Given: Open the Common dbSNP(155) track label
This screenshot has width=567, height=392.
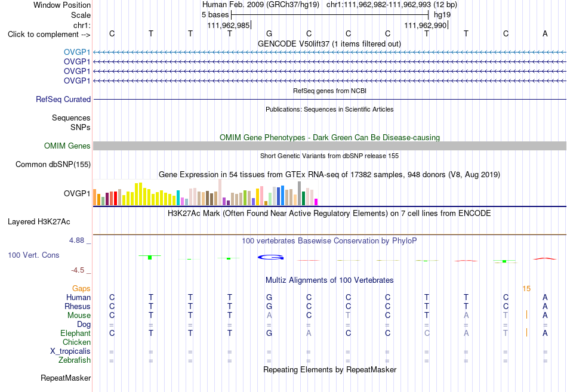Looking at the screenshot, I should tap(53, 164).
